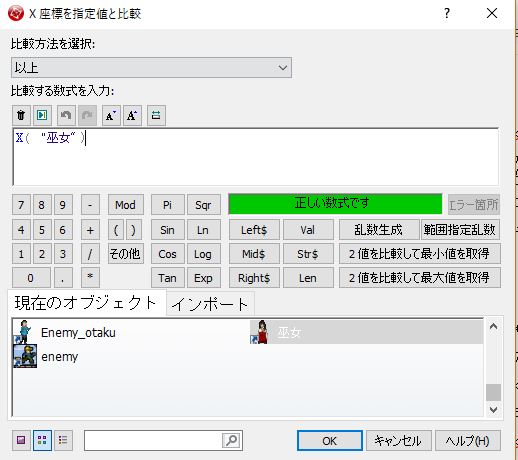Click the ? help icon in title bar
The height and width of the screenshot is (460, 518).
[x=447, y=13]
